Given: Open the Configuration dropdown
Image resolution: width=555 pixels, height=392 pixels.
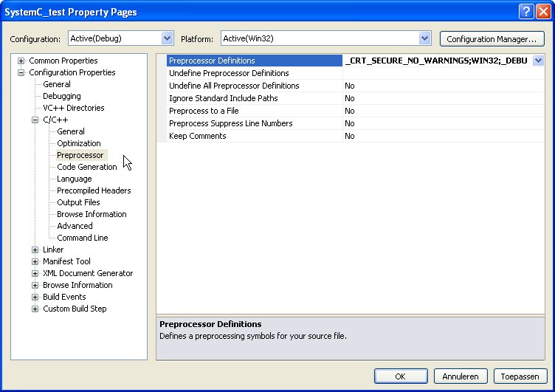Looking at the screenshot, I should pos(167,38).
